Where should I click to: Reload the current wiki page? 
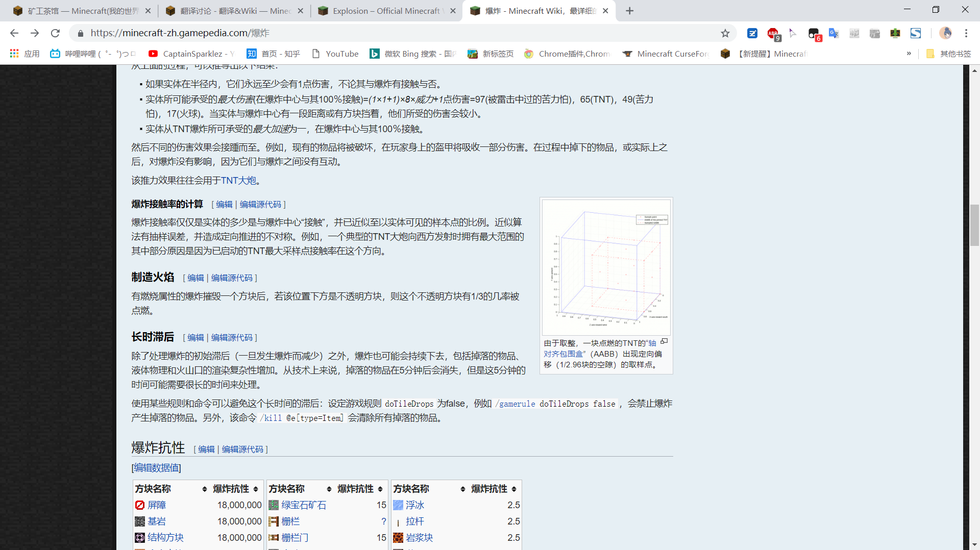click(55, 33)
